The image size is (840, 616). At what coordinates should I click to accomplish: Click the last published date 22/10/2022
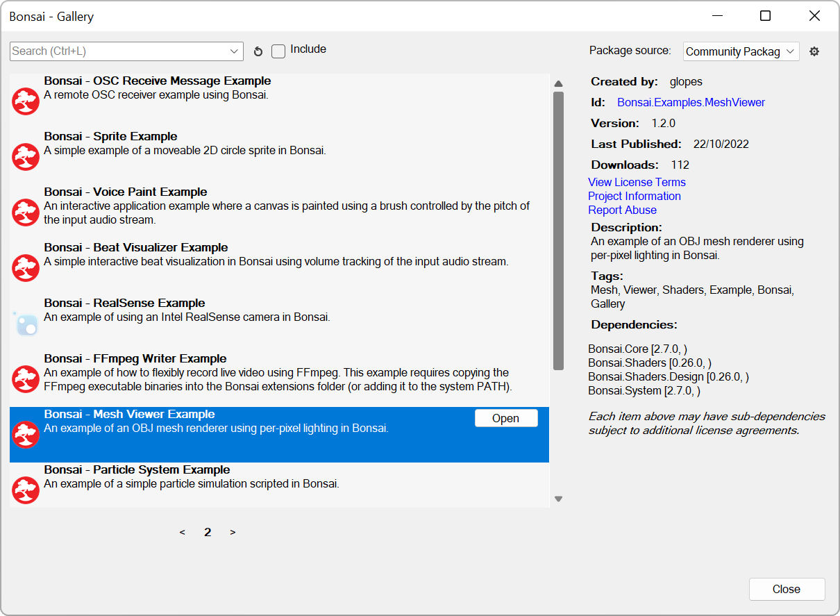tap(721, 144)
